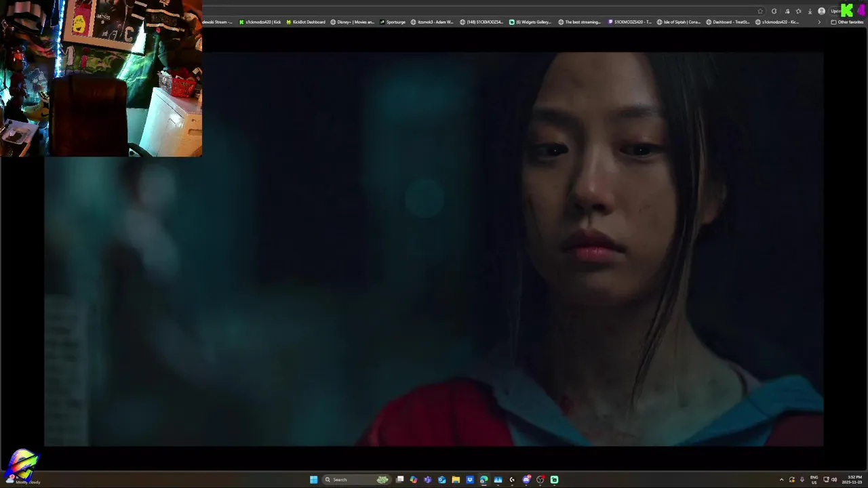The width and height of the screenshot is (868, 488).
Task: Open the network tray icon
Action: [826, 480]
